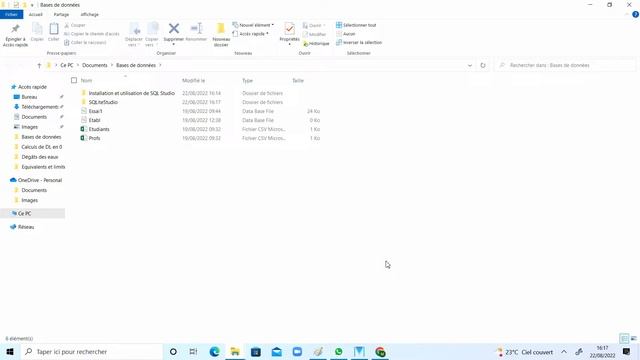The height and width of the screenshot is (360, 640).
Task: Open the Mail app from the taskbar
Action: pyautogui.click(x=277, y=351)
